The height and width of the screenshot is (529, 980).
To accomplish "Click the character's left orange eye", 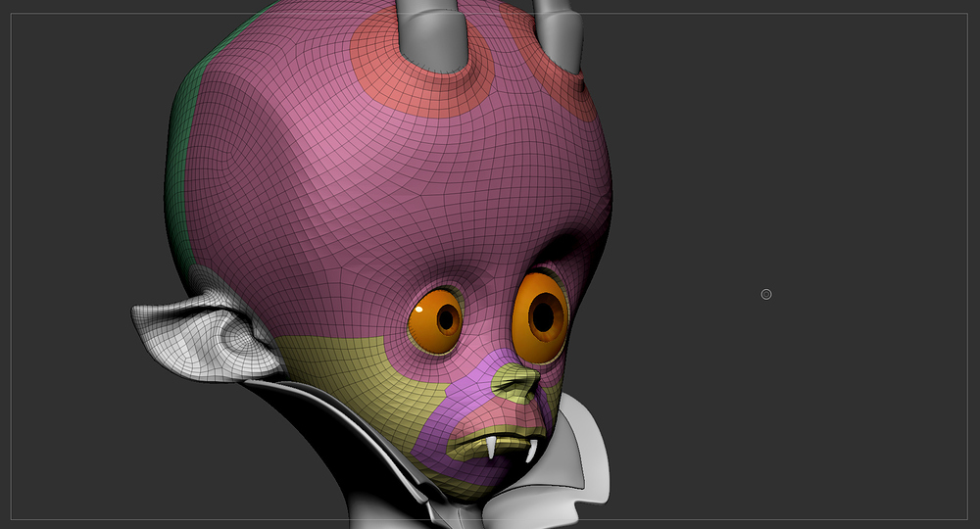I will [x=436, y=321].
